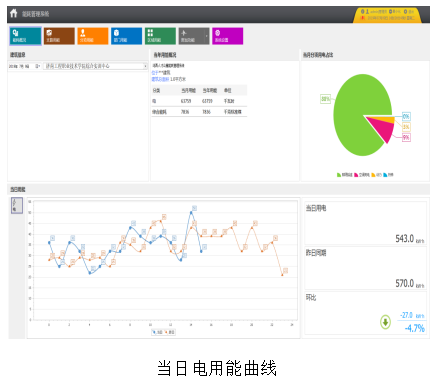Image resolution: width=437 pixels, height=377 pixels.
Task: Open the blue navigation tile with cube icon
Action: (127, 36)
